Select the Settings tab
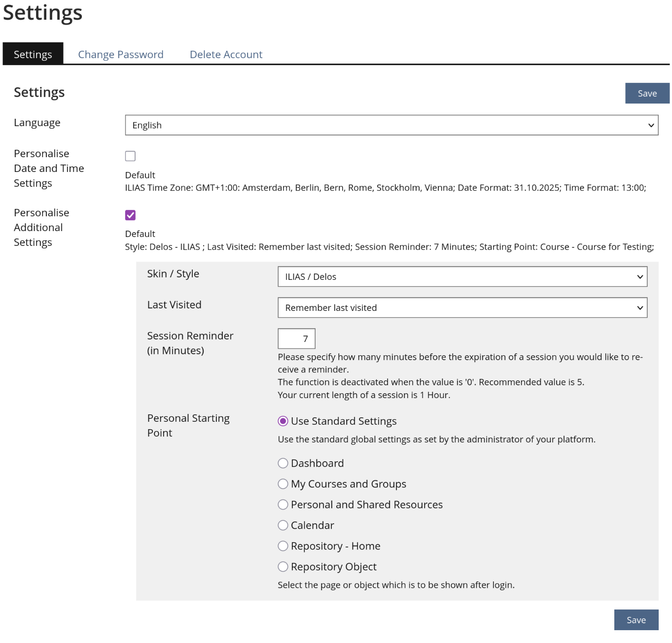 point(33,54)
